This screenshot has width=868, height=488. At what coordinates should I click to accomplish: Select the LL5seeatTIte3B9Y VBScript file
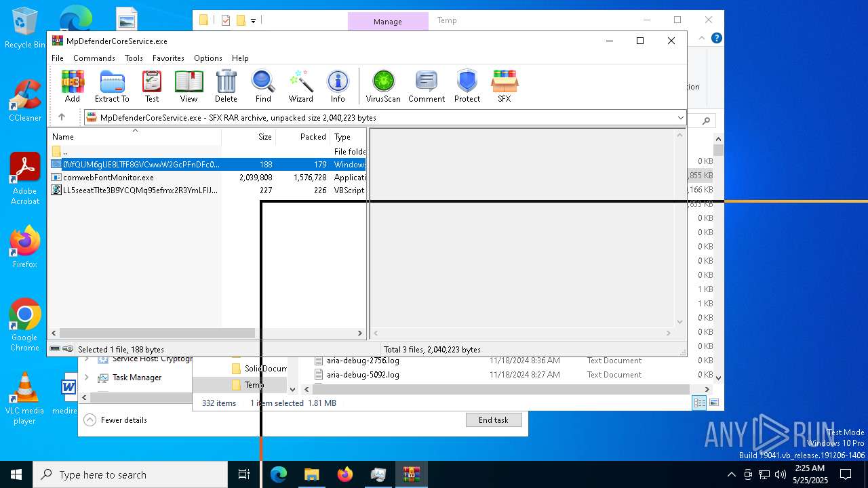(208, 190)
